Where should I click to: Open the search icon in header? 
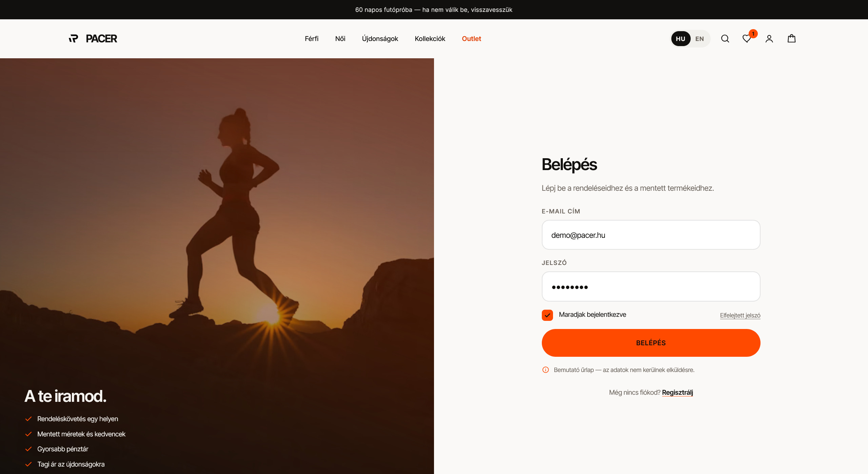[x=725, y=39]
